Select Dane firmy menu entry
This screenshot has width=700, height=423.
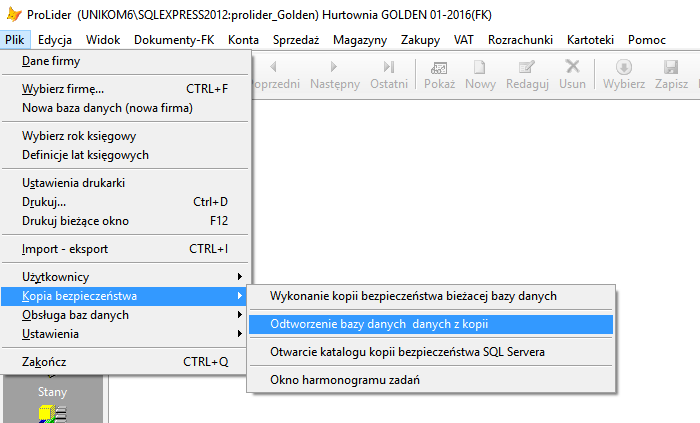123,61
